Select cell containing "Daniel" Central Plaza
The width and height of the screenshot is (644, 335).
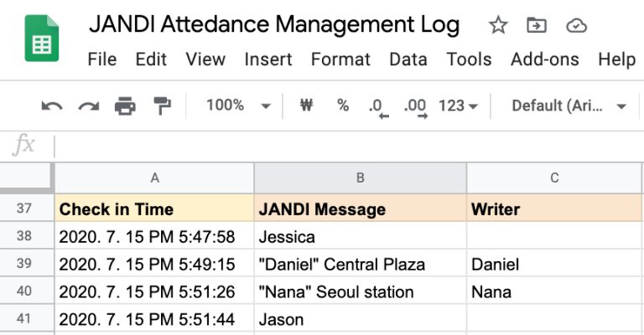pos(360,265)
